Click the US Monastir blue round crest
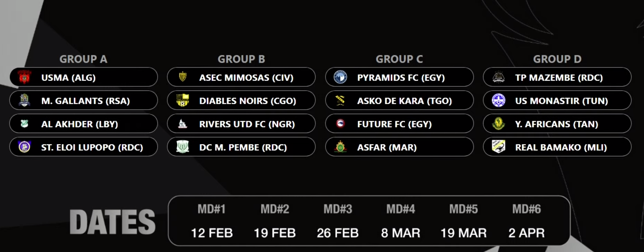Screen dimensions: 644x252 click(x=498, y=100)
